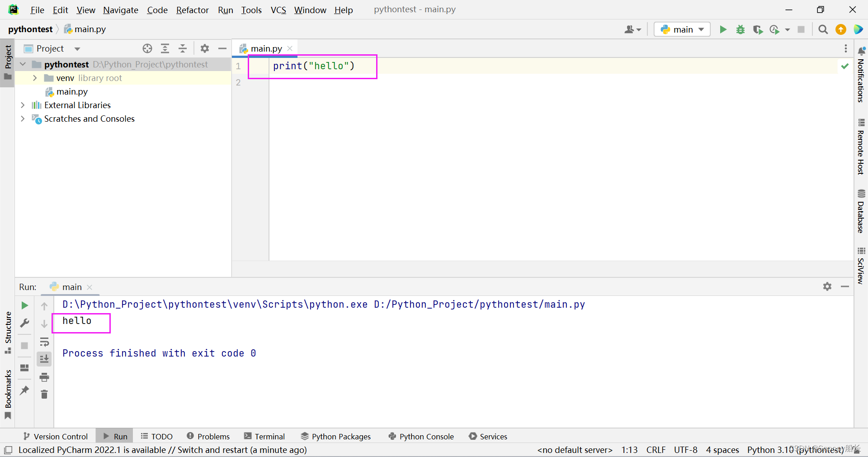Click Stop square in Run panel
Image resolution: width=868 pixels, height=457 pixels.
(25, 346)
